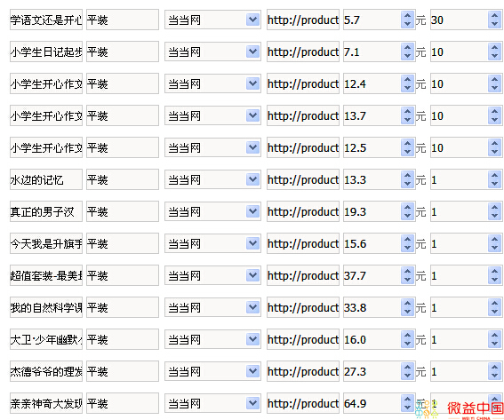The height and width of the screenshot is (420, 504).
Task: Decrease the 64.9 price using down arrow
Action: 408,408
